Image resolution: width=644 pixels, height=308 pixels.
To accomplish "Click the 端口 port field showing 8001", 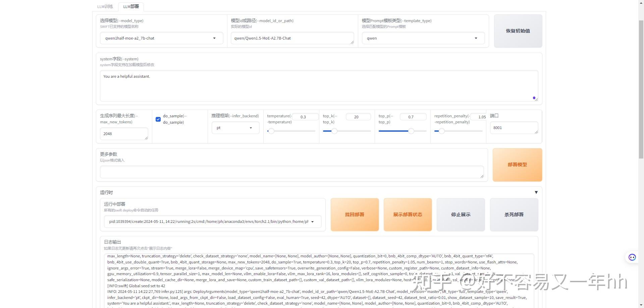I will [514, 128].
